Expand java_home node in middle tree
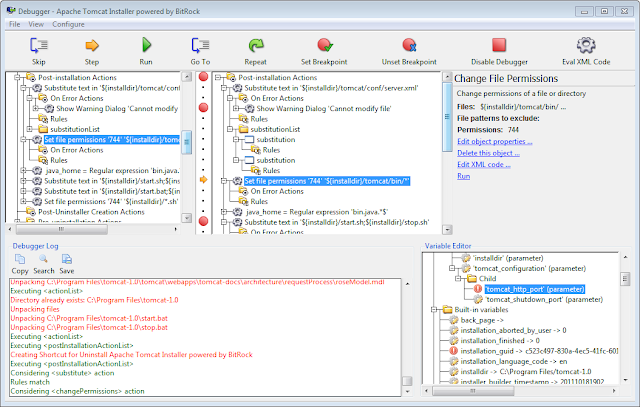Viewport: 640px width, 407px height. tap(224, 212)
